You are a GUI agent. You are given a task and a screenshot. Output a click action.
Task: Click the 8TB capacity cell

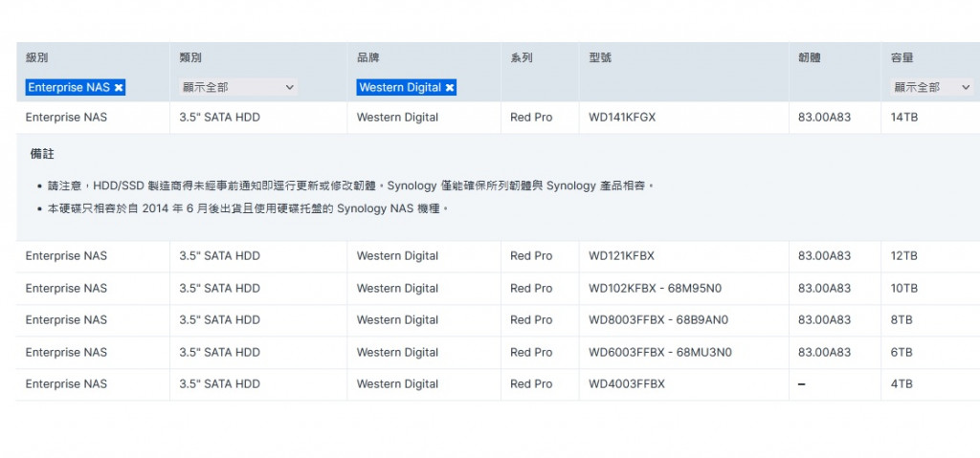click(902, 320)
